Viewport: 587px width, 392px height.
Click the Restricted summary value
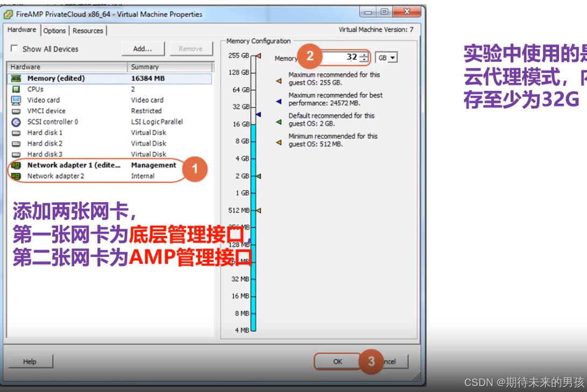[146, 111]
